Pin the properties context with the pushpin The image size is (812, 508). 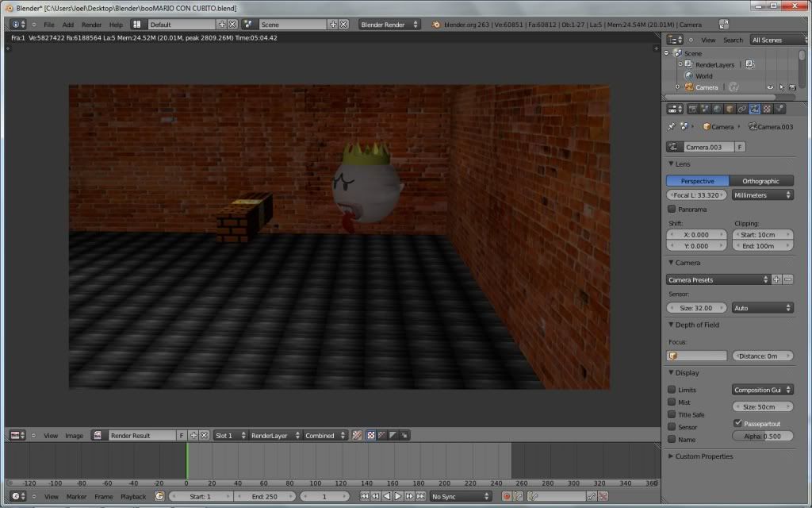tap(672, 126)
